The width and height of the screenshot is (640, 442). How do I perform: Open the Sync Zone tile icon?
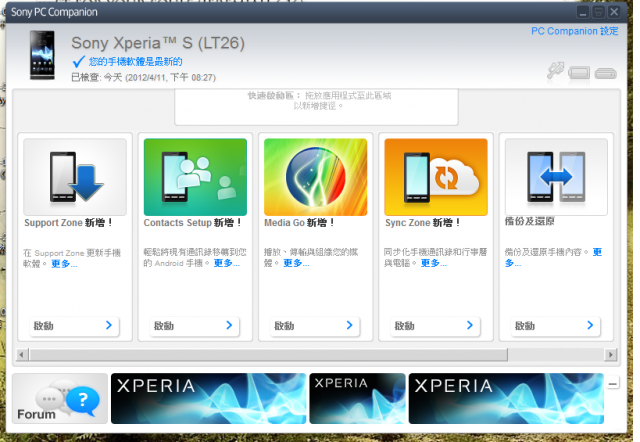pyautogui.click(x=436, y=177)
